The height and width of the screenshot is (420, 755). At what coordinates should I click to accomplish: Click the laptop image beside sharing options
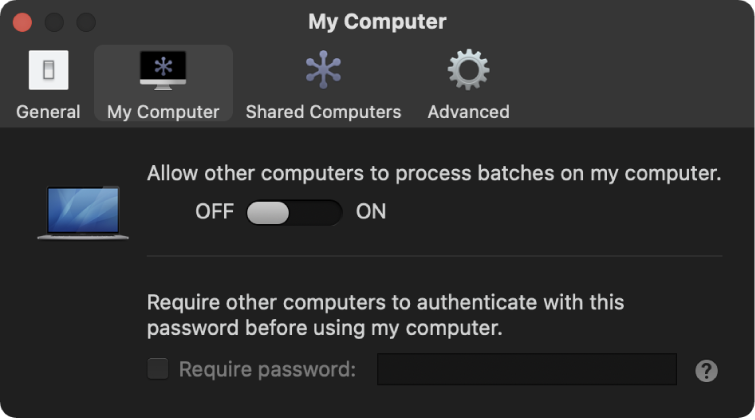(83, 212)
